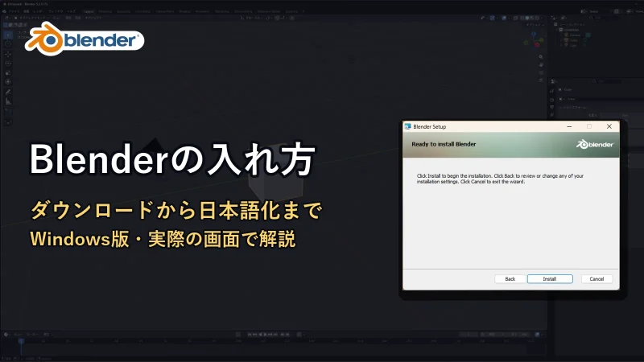Switch to the Sculpting workspace tab
Image resolution: width=644 pixels, height=362 pixels.
tap(124, 11)
